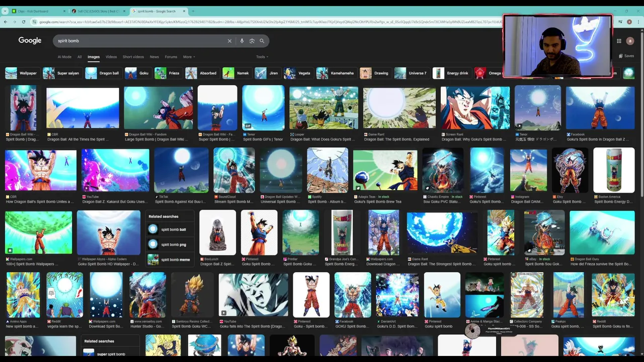Filter images by Frieza chip
The width and height of the screenshot is (644, 362).
pos(168,73)
